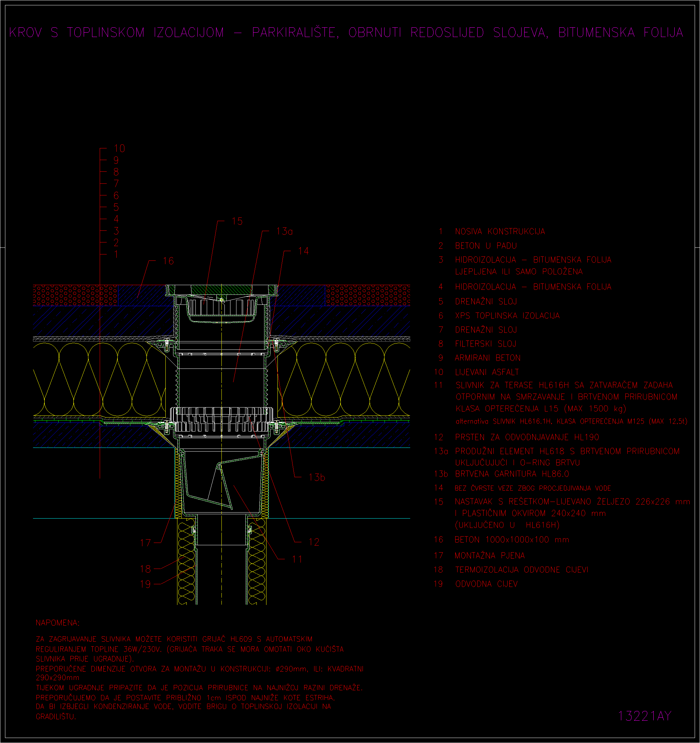The width and height of the screenshot is (700, 743).
Task: Select callout label '14' near drain
Action: coord(303,251)
